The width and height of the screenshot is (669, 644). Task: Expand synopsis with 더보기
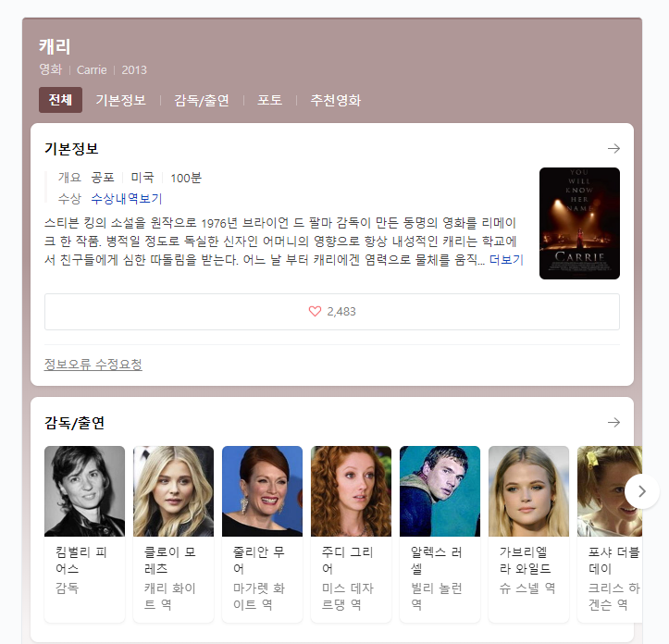506,259
